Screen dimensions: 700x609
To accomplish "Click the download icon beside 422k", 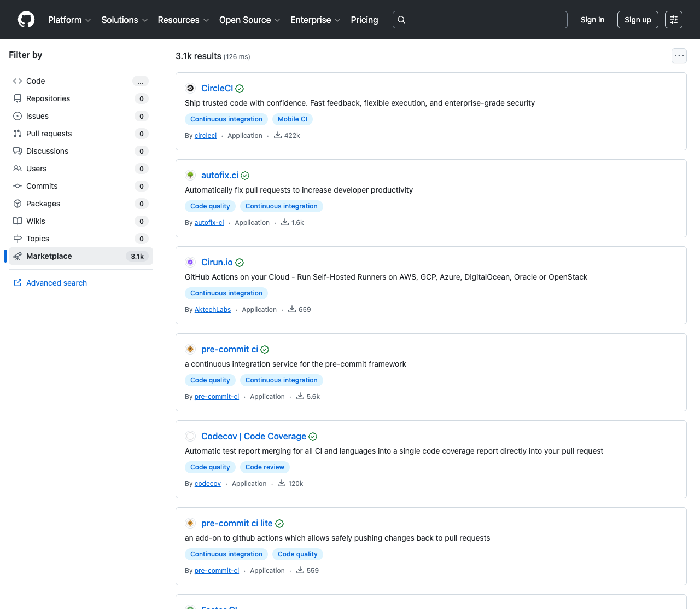I will [278, 135].
